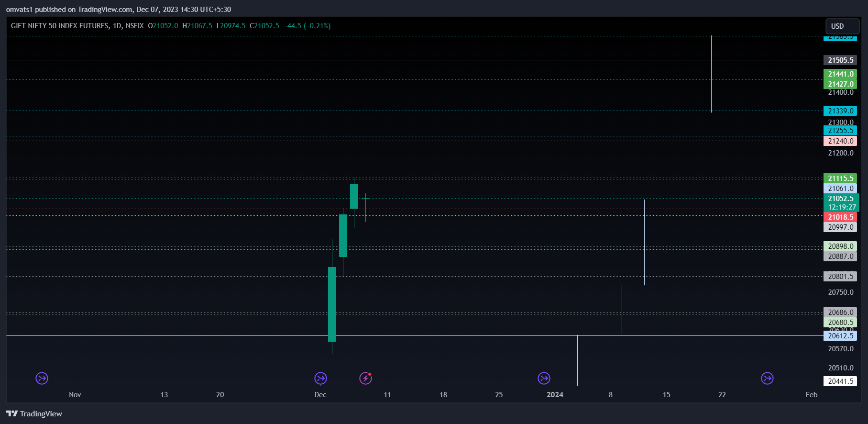This screenshot has height=424, width=868.
Task: Click the green 21115.5 price label
Action: [840, 179]
